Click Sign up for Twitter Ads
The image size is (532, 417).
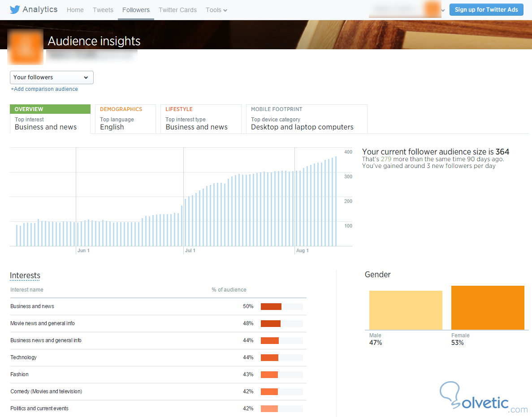486,9
